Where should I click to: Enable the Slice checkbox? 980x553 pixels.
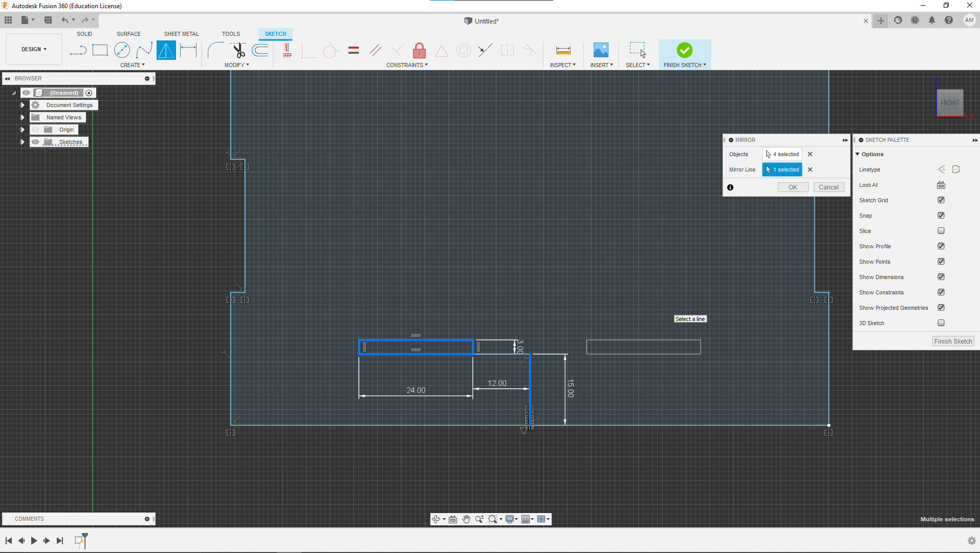pos(941,231)
